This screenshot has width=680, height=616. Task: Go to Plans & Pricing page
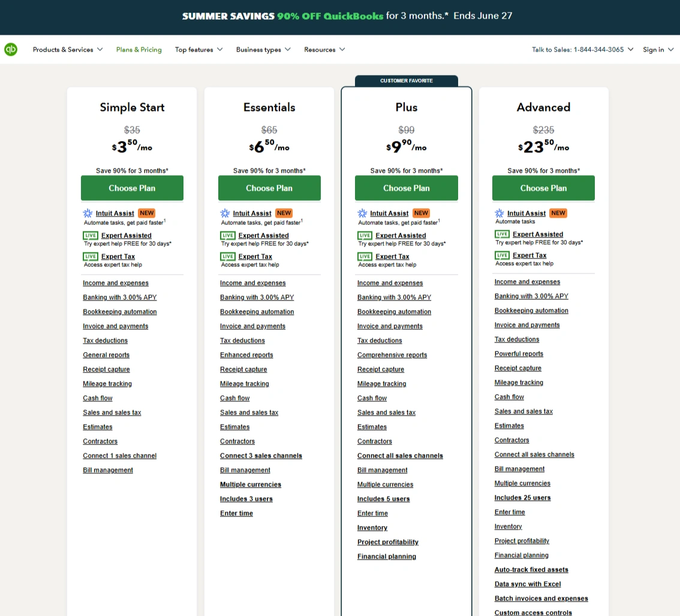point(139,49)
